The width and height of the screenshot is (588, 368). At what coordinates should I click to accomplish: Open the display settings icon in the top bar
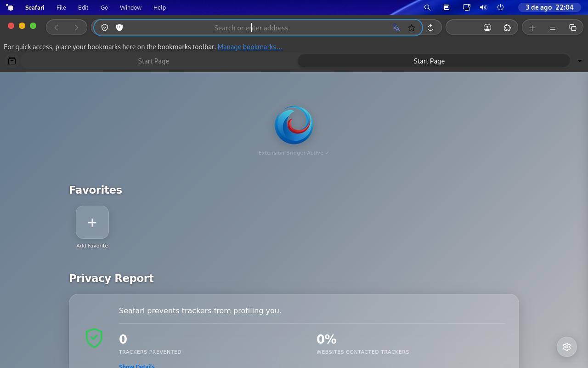pyautogui.click(x=467, y=7)
